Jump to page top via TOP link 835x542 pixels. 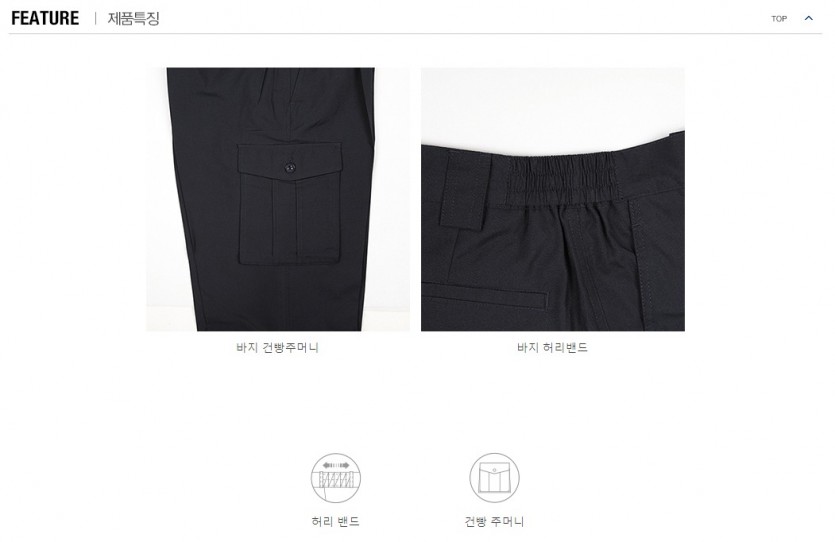click(779, 19)
